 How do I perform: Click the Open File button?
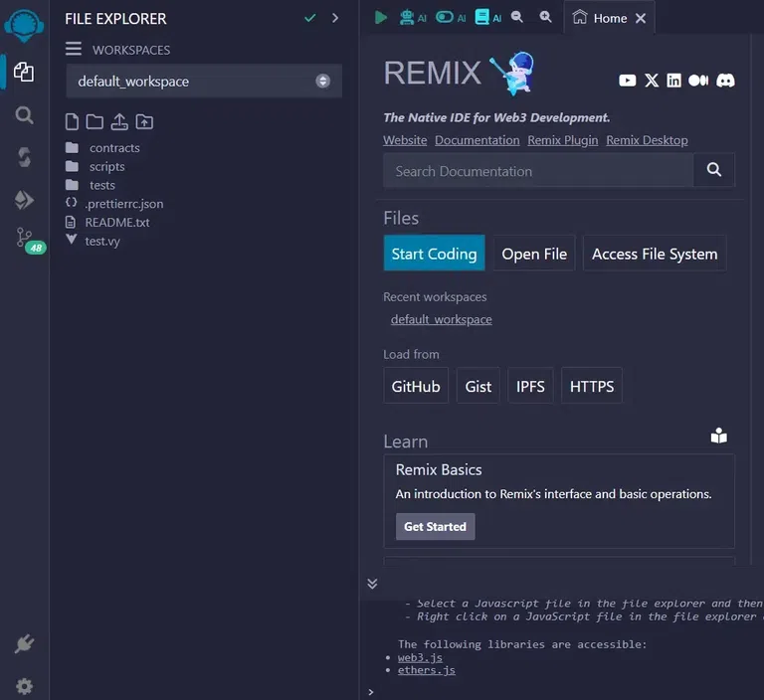pyautogui.click(x=534, y=254)
